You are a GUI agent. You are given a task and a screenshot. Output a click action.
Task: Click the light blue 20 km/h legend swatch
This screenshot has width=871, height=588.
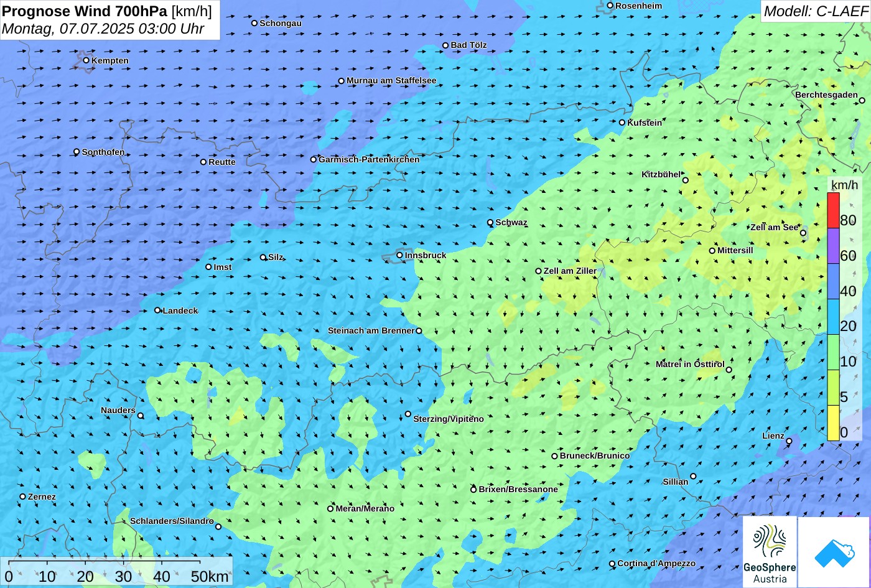833,317
